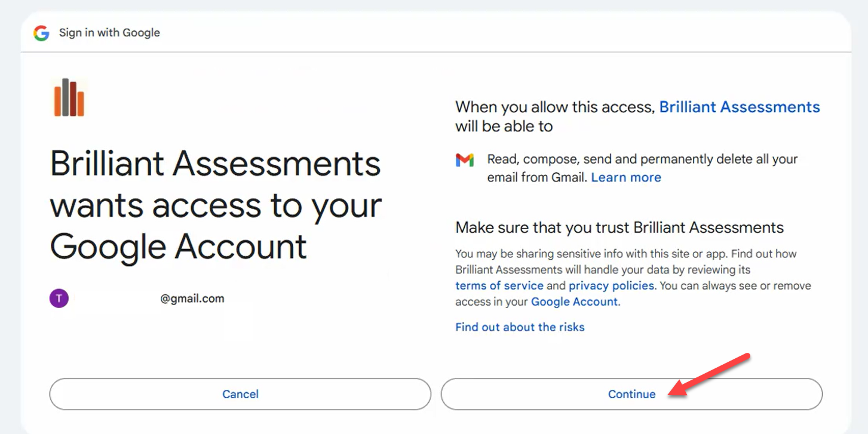This screenshot has width=868, height=434.
Task: Select the purple T account avatar
Action: tap(59, 297)
